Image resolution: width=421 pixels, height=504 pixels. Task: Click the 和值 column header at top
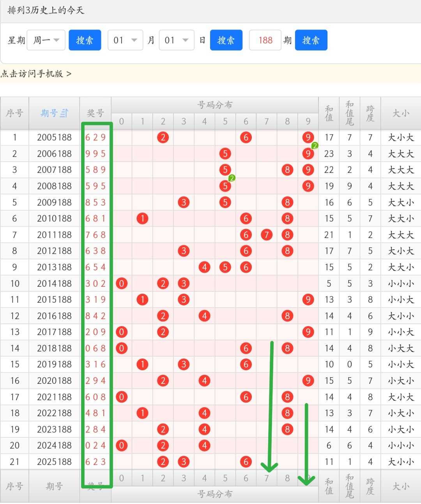click(x=329, y=113)
